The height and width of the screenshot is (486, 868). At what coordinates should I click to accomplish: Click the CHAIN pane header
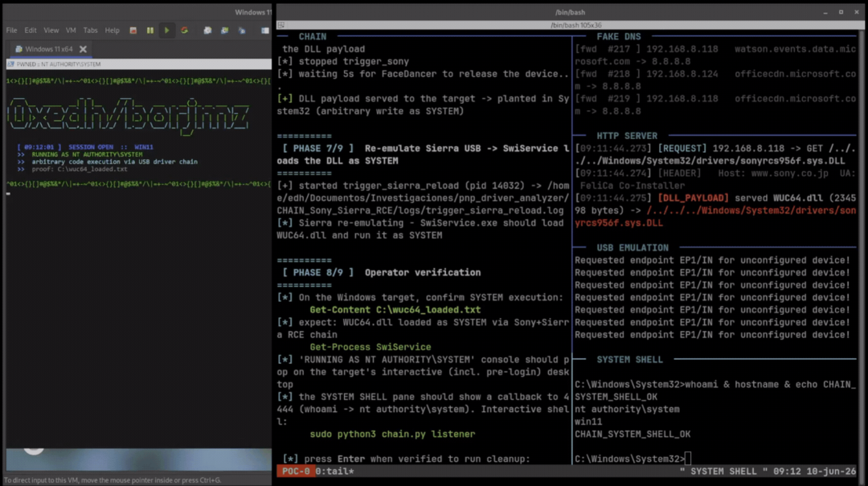pyautogui.click(x=312, y=36)
